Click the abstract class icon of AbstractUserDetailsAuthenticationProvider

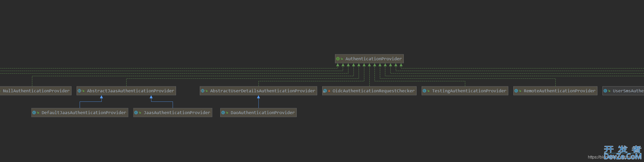(203, 91)
